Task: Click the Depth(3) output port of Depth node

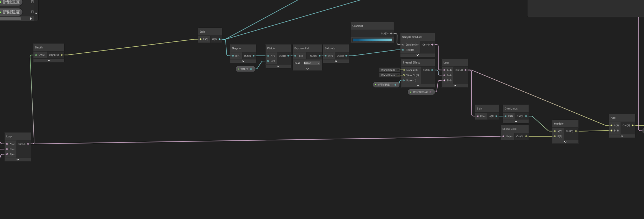Action: (62, 55)
